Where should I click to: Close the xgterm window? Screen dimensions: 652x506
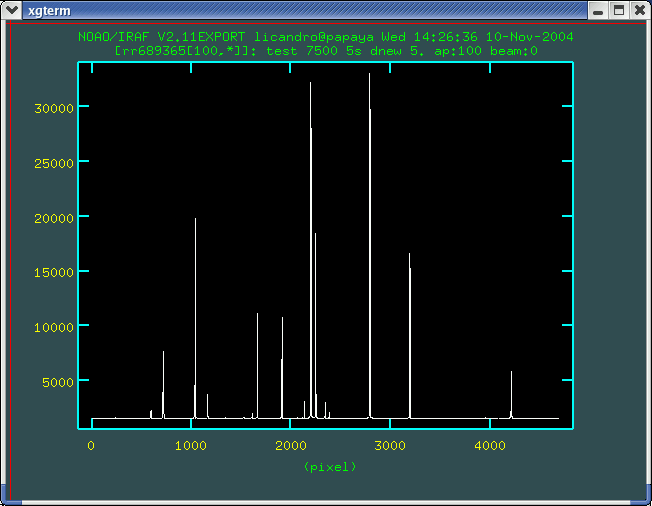[x=638, y=10]
